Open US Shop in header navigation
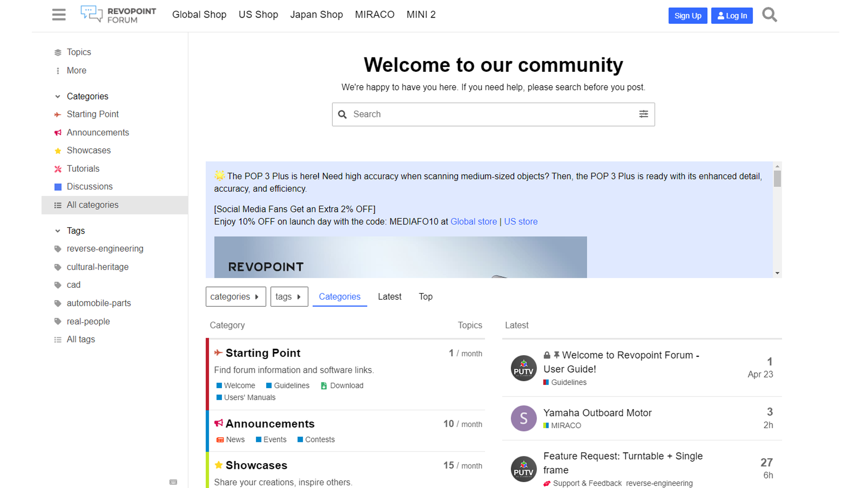The image size is (868, 488). pos(258,15)
